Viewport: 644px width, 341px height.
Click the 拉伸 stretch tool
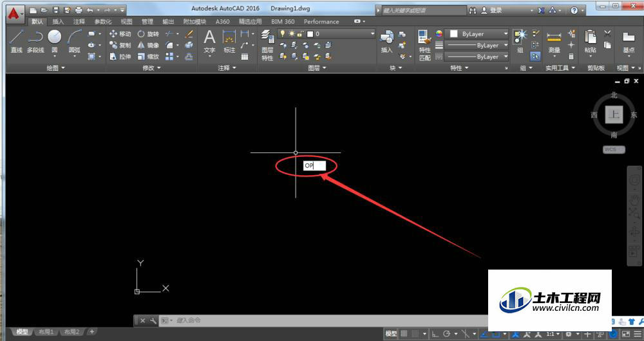(x=120, y=57)
